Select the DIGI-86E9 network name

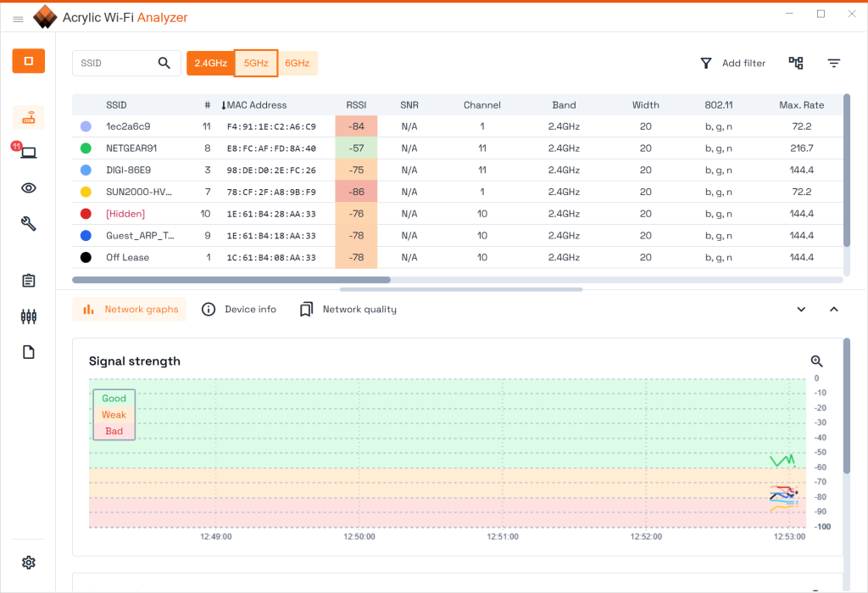click(129, 171)
